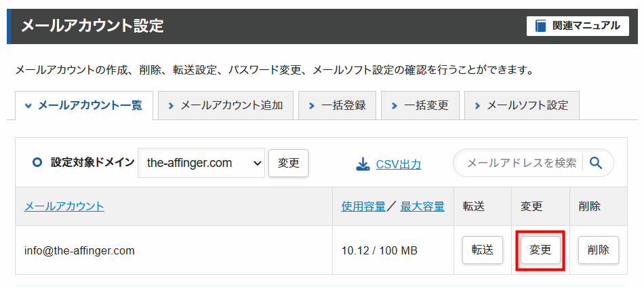Open the メールソフト設定 tab
This screenshot has width=644, height=287.
pyautogui.click(x=521, y=106)
